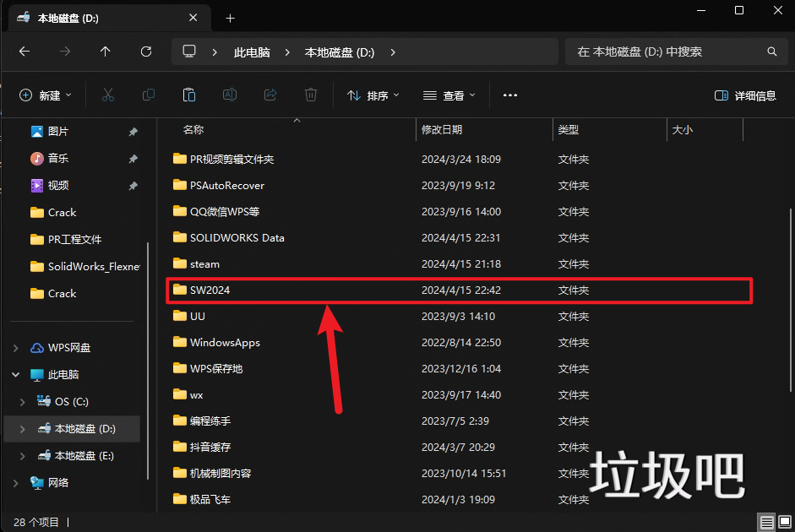The image size is (795, 532).
Task: Unpin 图片 using its pin icon
Action: click(x=133, y=131)
